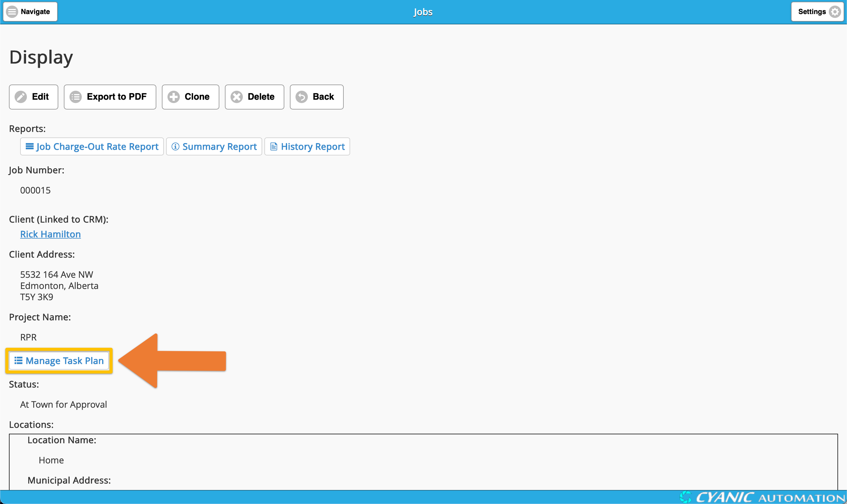847x504 pixels.
Task: Export the job to PDF
Action: pyautogui.click(x=110, y=97)
